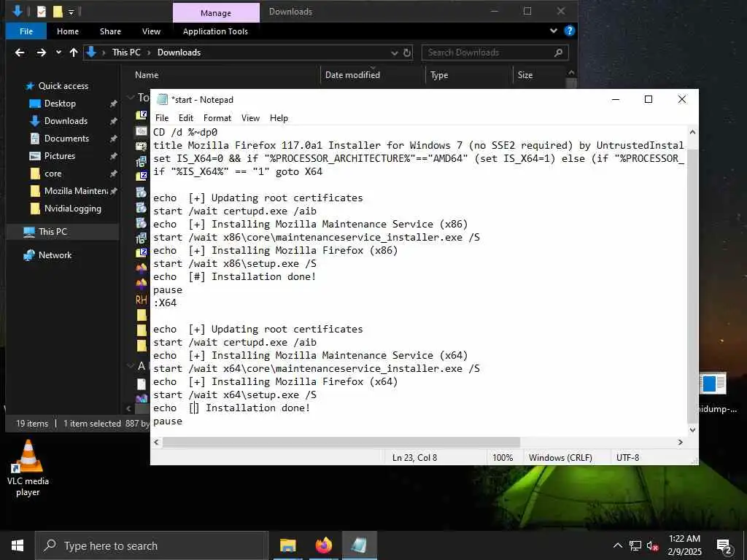
Task: Open File Explorer from the taskbar
Action: [x=287, y=545]
